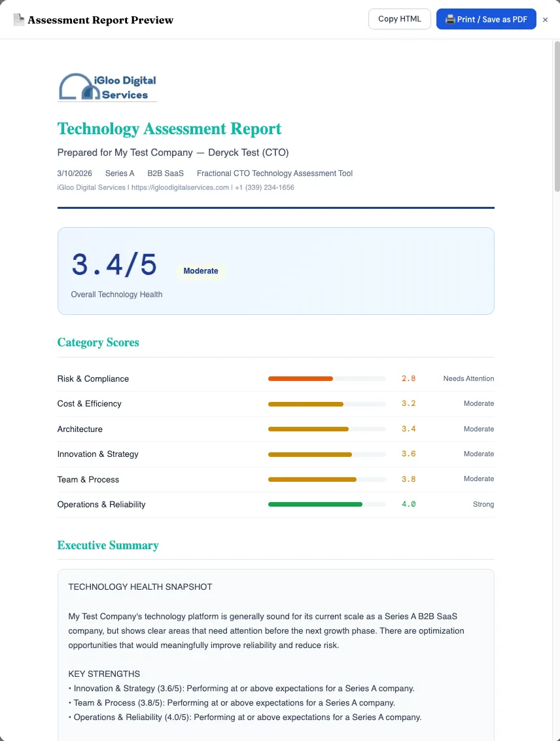
Task: Click the document icon beside Assessment Report Preview
Action: pyautogui.click(x=18, y=19)
